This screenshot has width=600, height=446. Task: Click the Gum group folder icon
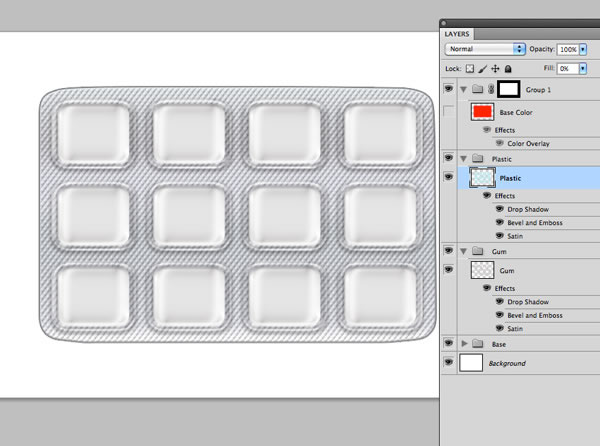477,251
